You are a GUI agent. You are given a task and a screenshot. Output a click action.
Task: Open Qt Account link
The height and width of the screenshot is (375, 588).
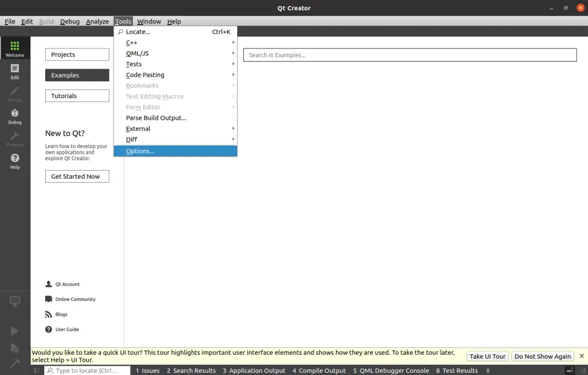[68, 284]
